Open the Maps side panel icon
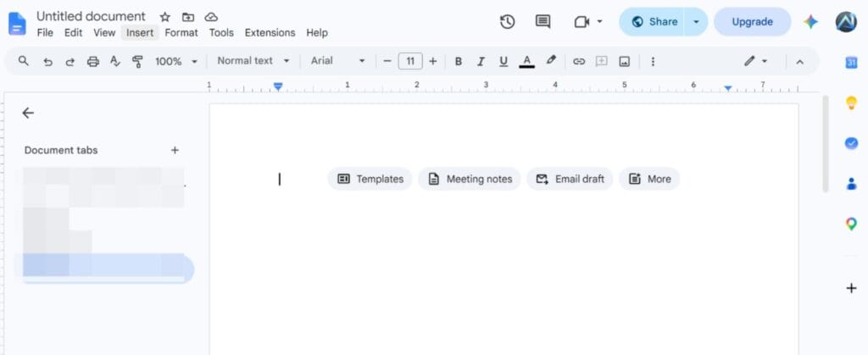 coord(851,224)
